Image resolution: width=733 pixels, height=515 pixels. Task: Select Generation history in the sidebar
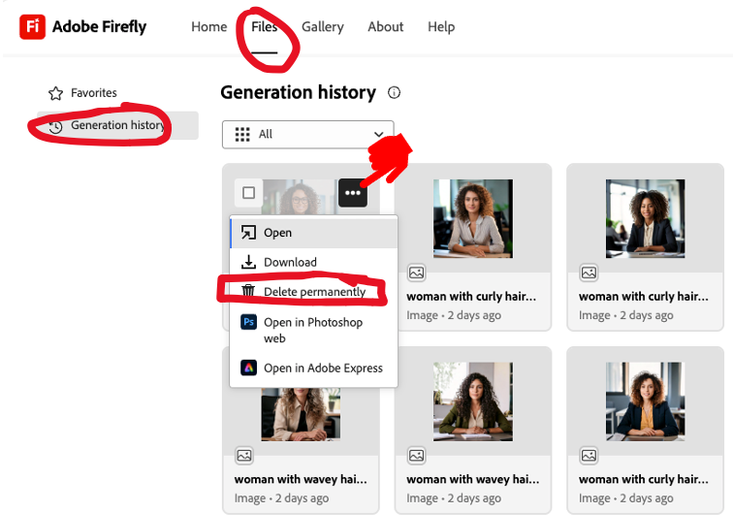point(116,126)
